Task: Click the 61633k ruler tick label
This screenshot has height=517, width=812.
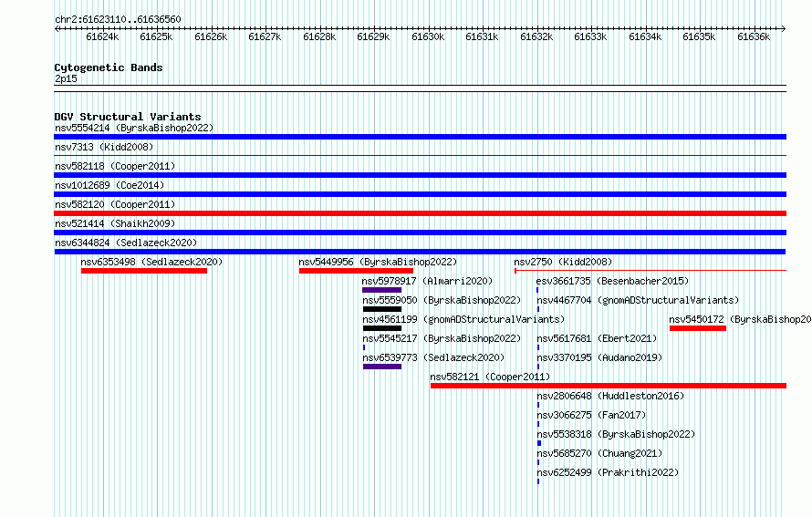Action: [x=590, y=36]
